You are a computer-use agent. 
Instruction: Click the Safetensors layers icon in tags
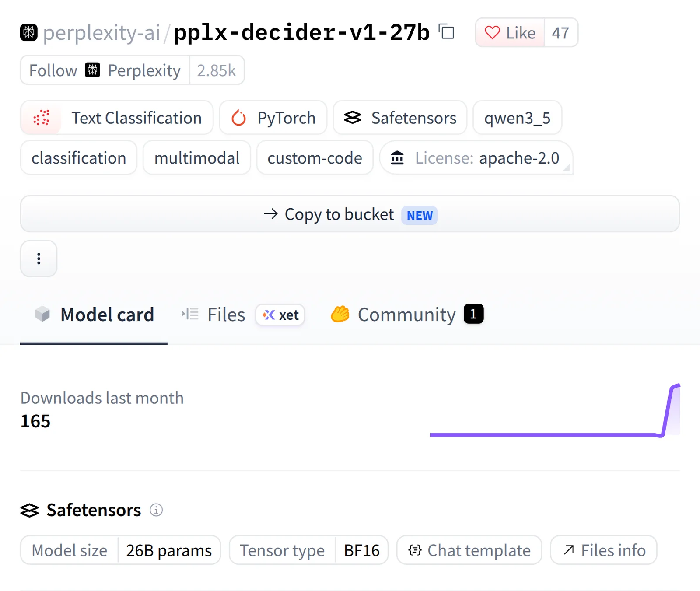[353, 118]
